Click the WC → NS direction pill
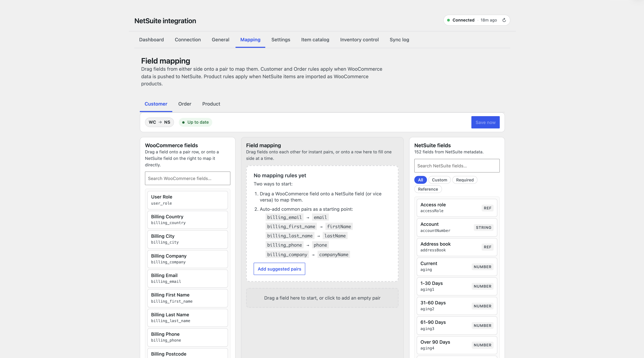This screenshot has width=644, height=358. pyautogui.click(x=159, y=122)
